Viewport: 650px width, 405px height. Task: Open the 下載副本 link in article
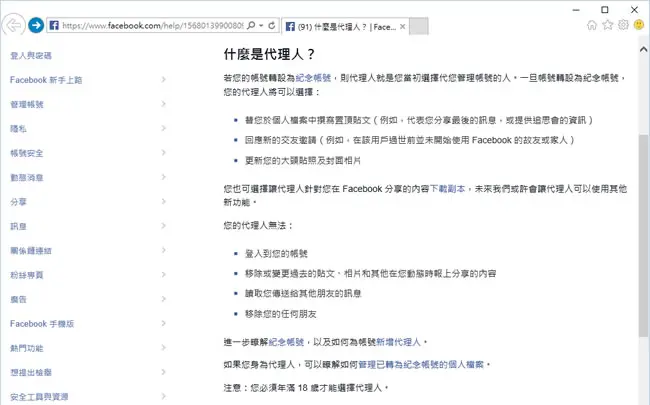click(x=447, y=189)
